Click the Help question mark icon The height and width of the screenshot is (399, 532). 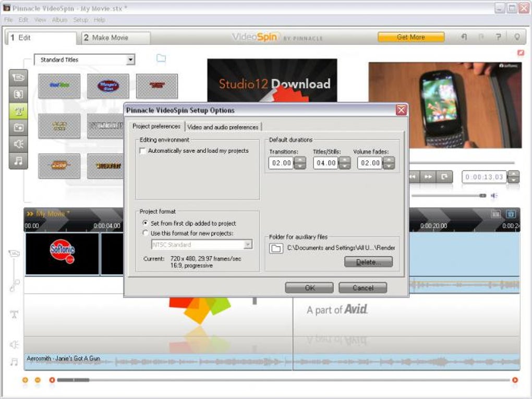[498, 37]
